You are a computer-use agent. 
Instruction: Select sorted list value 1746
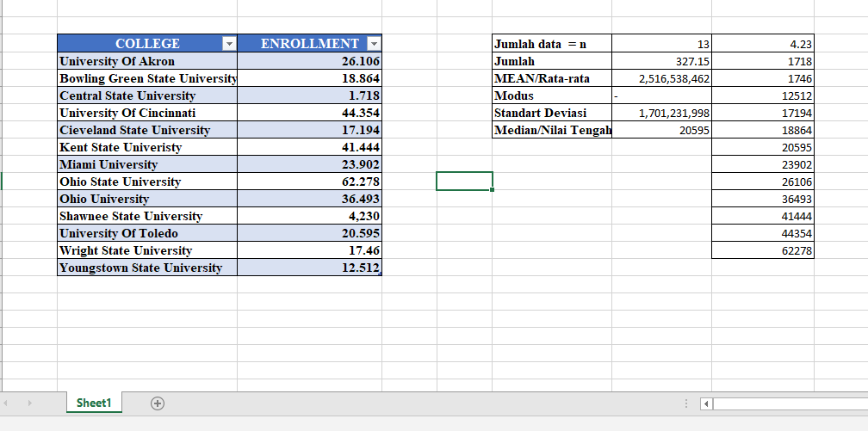point(763,78)
